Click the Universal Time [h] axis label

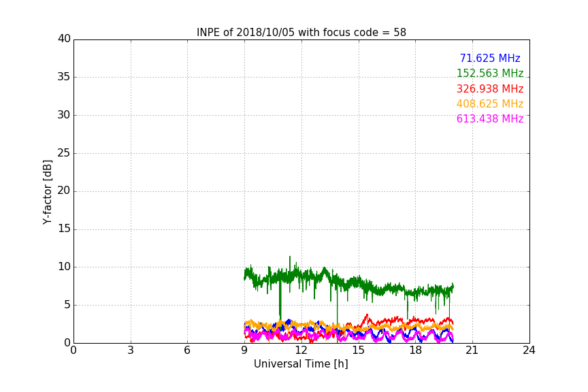(x=301, y=364)
